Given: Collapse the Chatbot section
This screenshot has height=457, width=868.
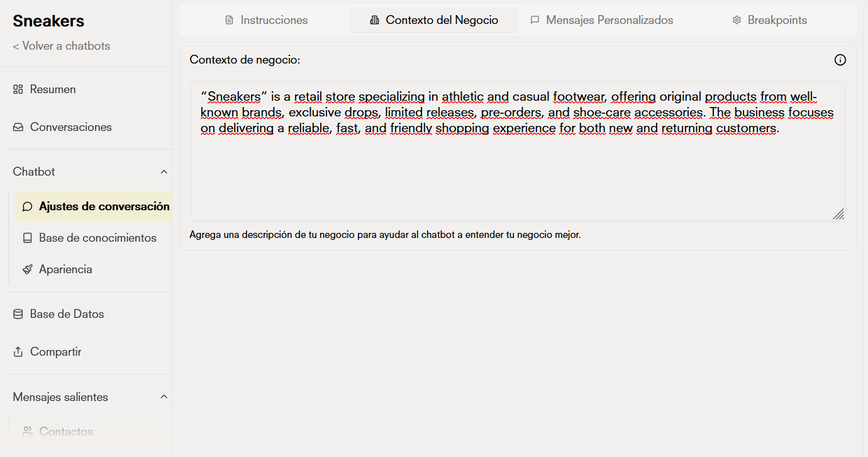Looking at the screenshot, I should click(x=164, y=171).
